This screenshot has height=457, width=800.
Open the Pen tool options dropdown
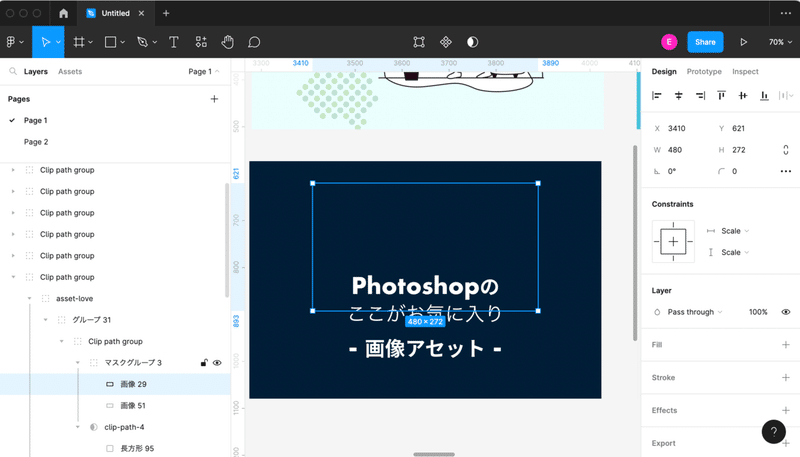pos(155,42)
